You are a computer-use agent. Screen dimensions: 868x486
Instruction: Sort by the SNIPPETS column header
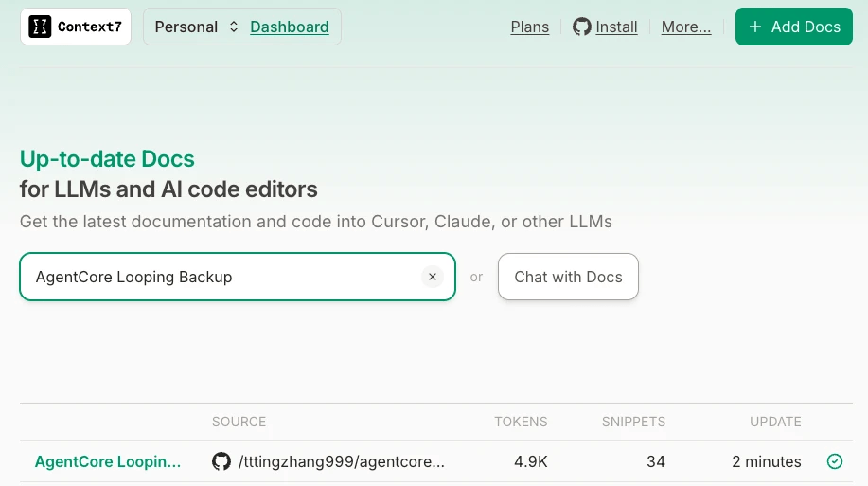633,422
